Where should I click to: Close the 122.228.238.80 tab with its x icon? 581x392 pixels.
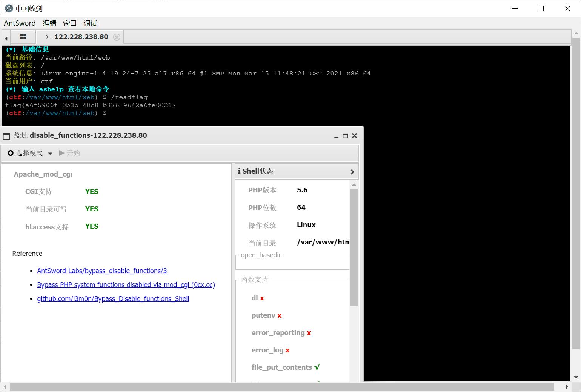point(117,37)
